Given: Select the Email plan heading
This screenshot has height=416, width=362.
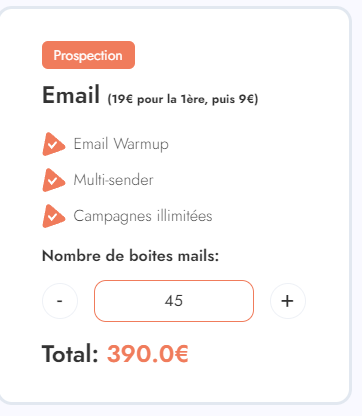Looking at the screenshot, I should (71, 95).
